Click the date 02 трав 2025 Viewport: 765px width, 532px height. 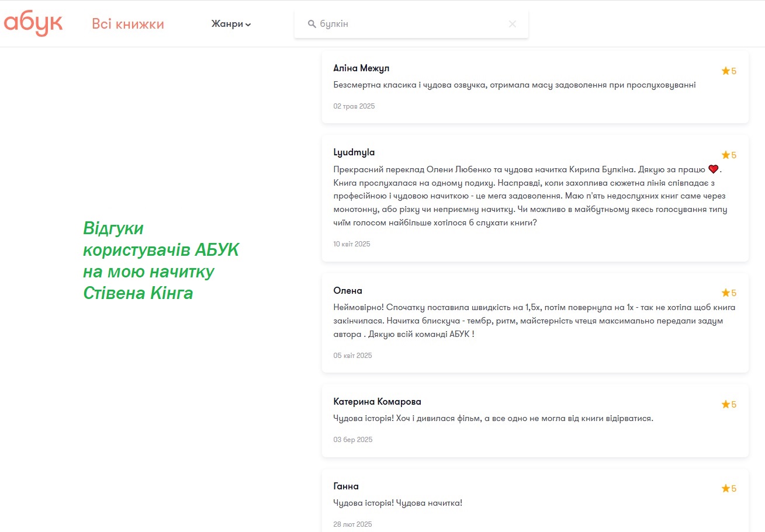354,106
